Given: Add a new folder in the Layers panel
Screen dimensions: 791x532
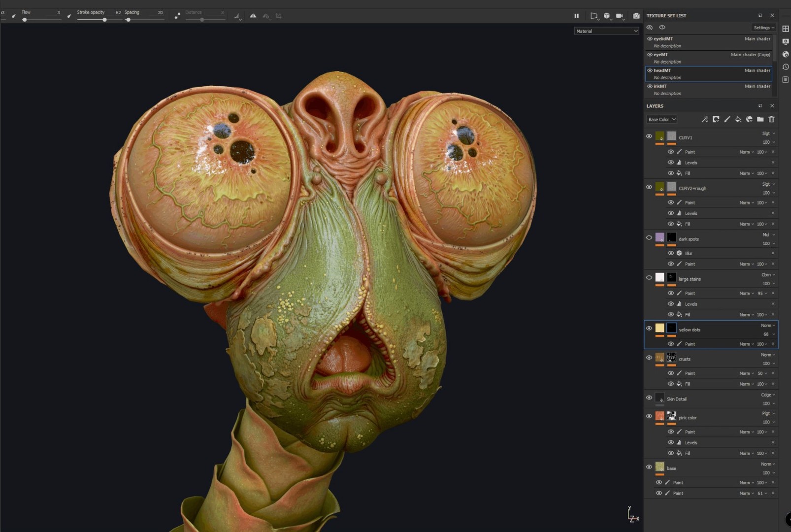Looking at the screenshot, I should click(760, 119).
